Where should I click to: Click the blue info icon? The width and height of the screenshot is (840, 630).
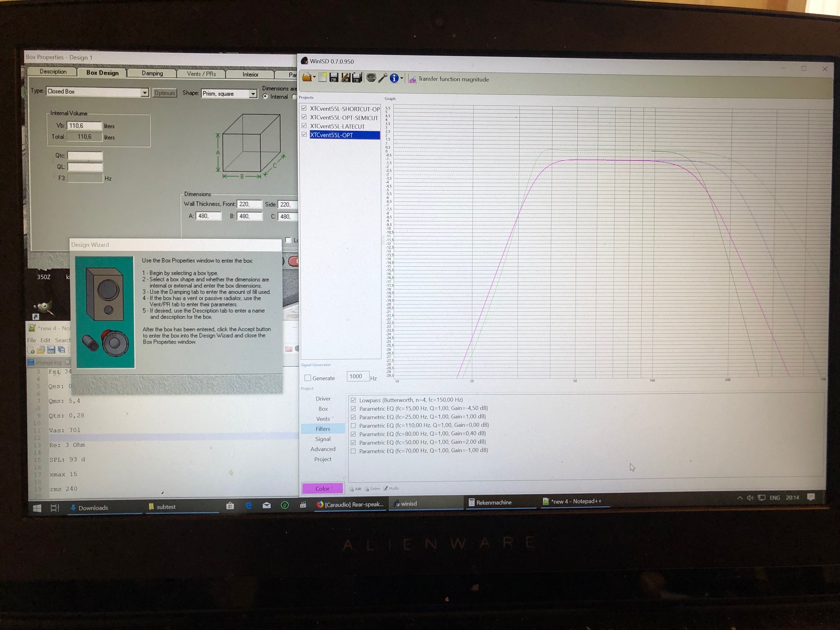click(394, 78)
